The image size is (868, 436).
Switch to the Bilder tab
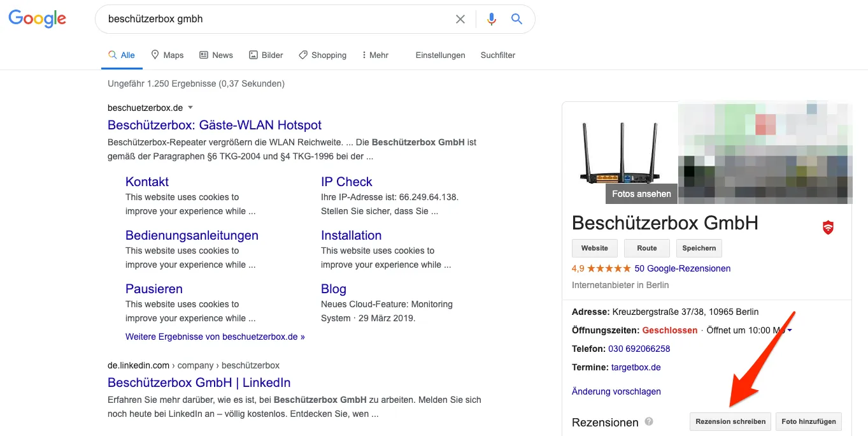click(x=266, y=55)
